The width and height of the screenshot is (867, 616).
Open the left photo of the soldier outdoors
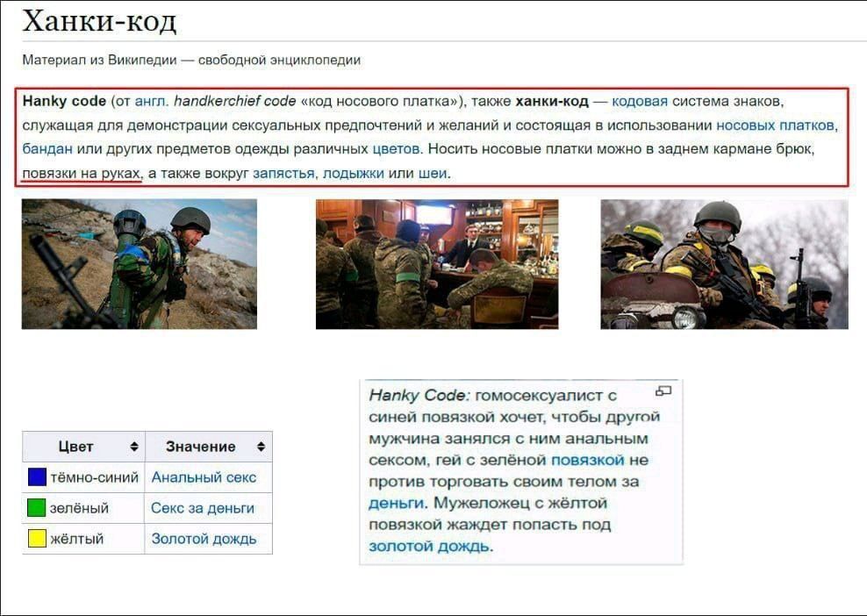tap(140, 263)
